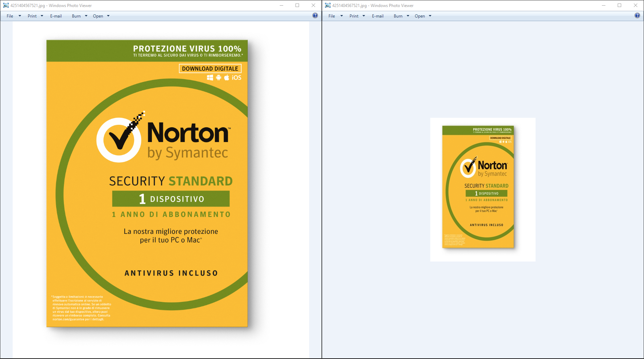The image size is (644, 359).
Task: Click the right window title '4251404567521.jpg'
Action: coord(350,6)
